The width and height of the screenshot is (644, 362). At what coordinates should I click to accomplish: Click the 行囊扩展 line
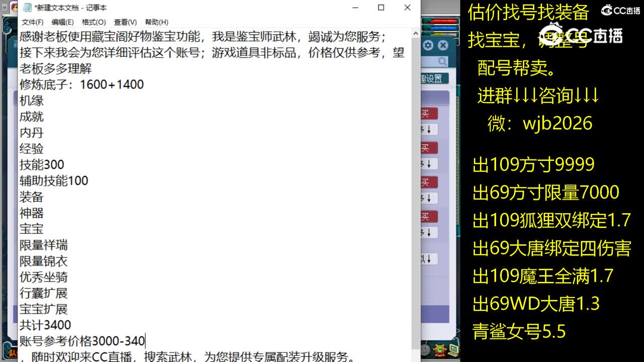tap(44, 293)
